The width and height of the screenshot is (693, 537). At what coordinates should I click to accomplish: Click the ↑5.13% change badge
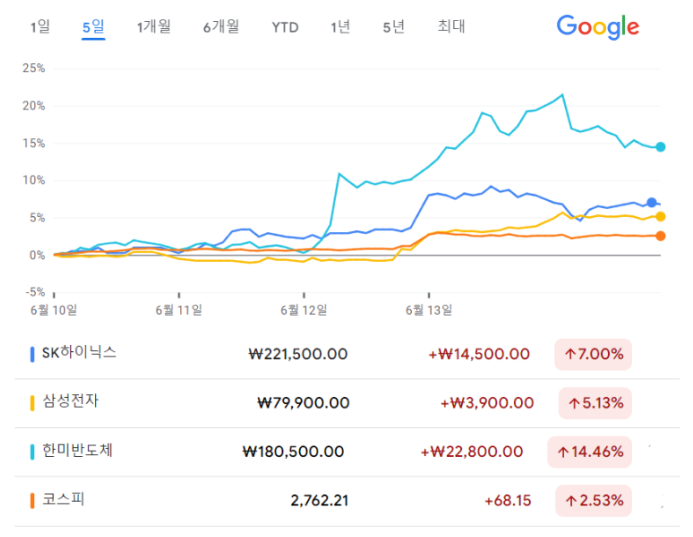pyautogui.click(x=595, y=403)
